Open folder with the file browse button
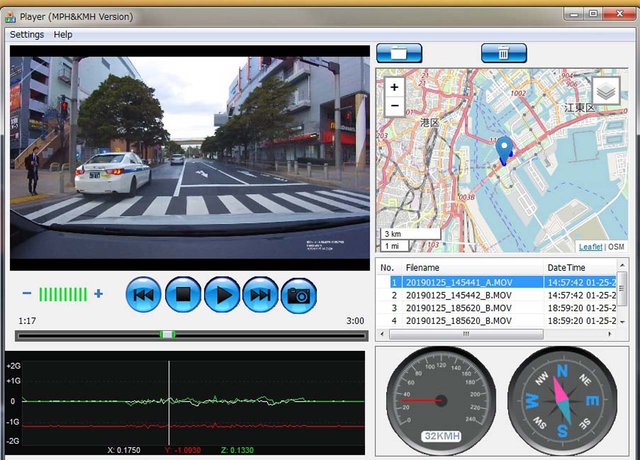 point(398,52)
